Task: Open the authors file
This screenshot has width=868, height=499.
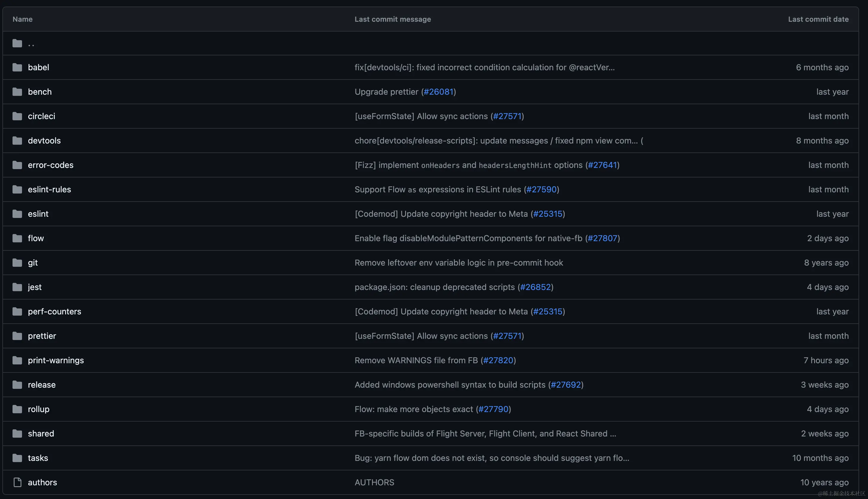Action: 42,482
